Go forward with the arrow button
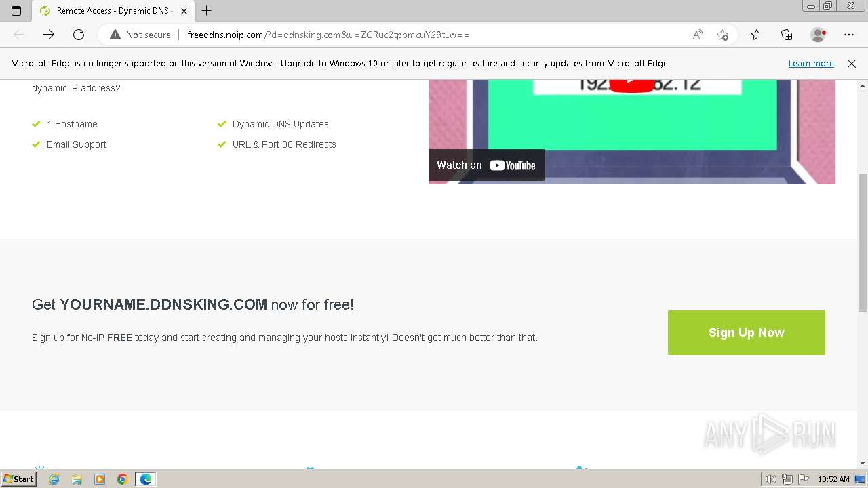The image size is (868, 488). click(49, 35)
